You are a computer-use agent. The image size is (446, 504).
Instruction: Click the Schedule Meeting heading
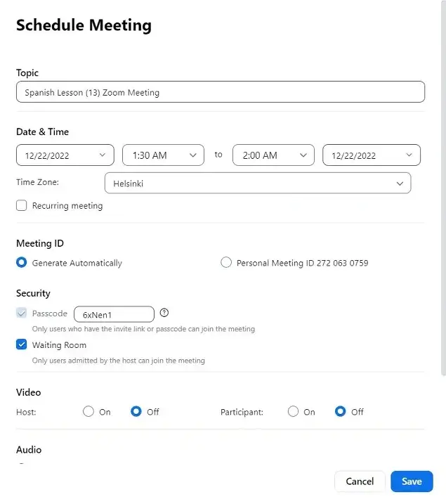tap(84, 25)
